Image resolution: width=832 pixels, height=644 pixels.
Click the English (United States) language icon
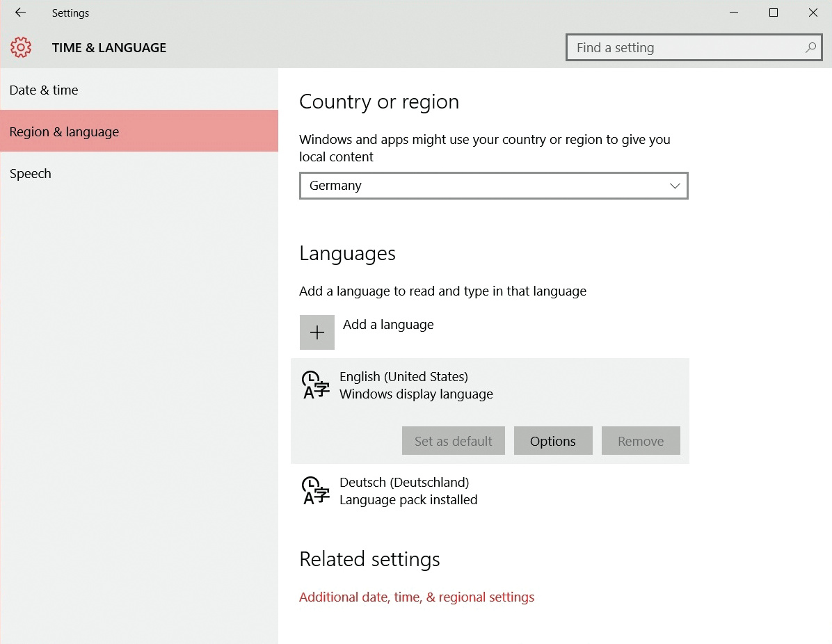(315, 385)
